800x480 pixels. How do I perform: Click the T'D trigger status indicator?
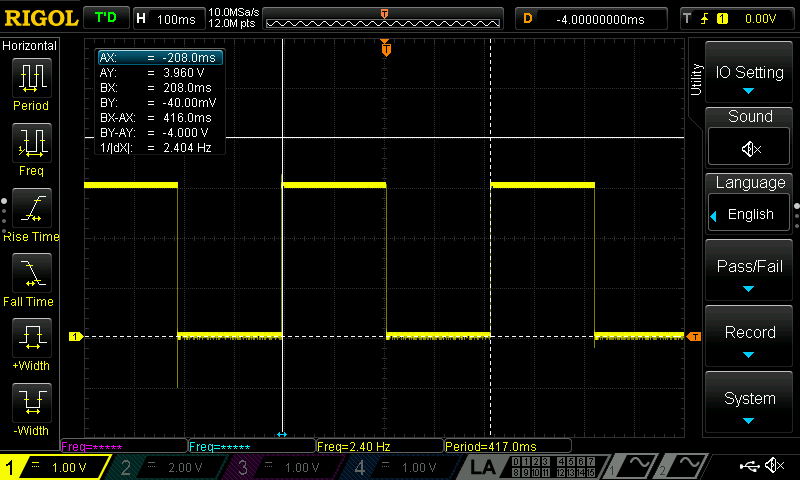[106, 18]
